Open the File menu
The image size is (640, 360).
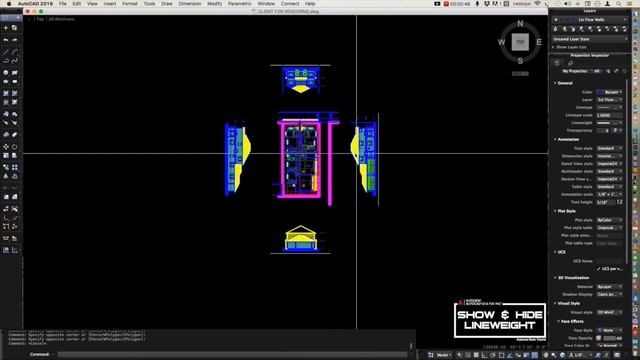(62, 4)
